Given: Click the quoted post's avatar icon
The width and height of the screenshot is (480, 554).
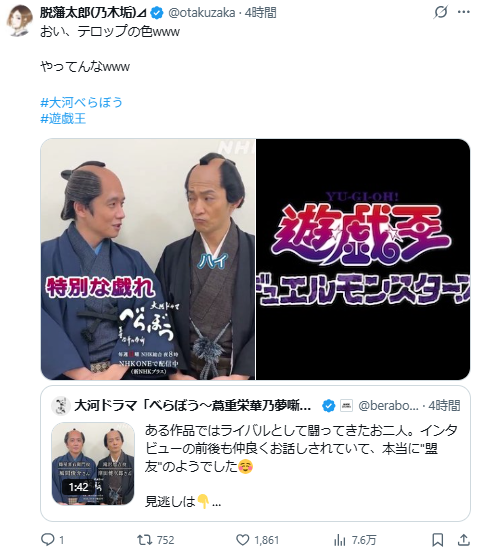Looking at the screenshot, I should pyautogui.click(x=61, y=406).
